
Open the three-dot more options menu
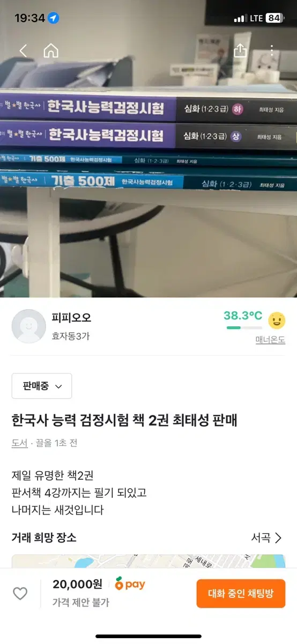pyautogui.click(x=272, y=51)
